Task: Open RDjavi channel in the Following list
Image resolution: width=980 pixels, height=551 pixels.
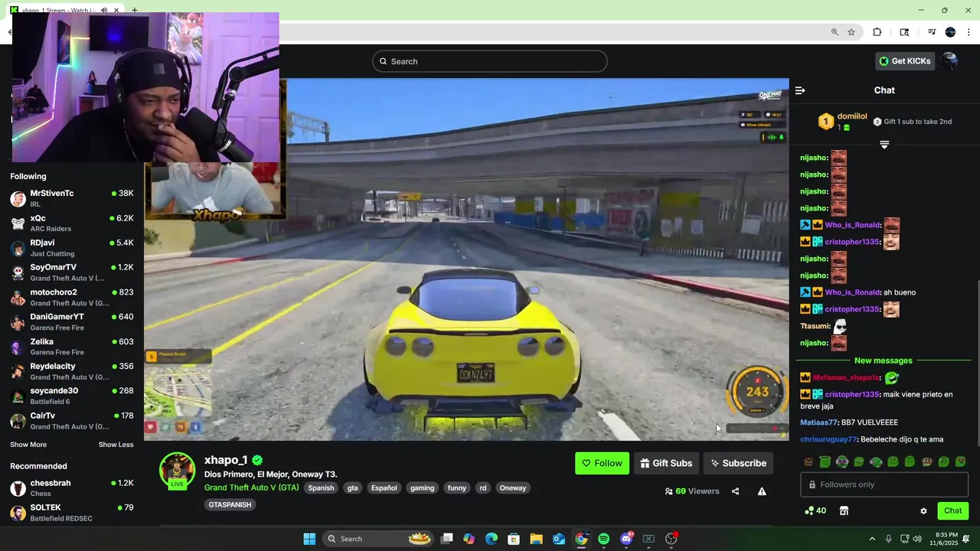Action: click(x=72, y=248)
